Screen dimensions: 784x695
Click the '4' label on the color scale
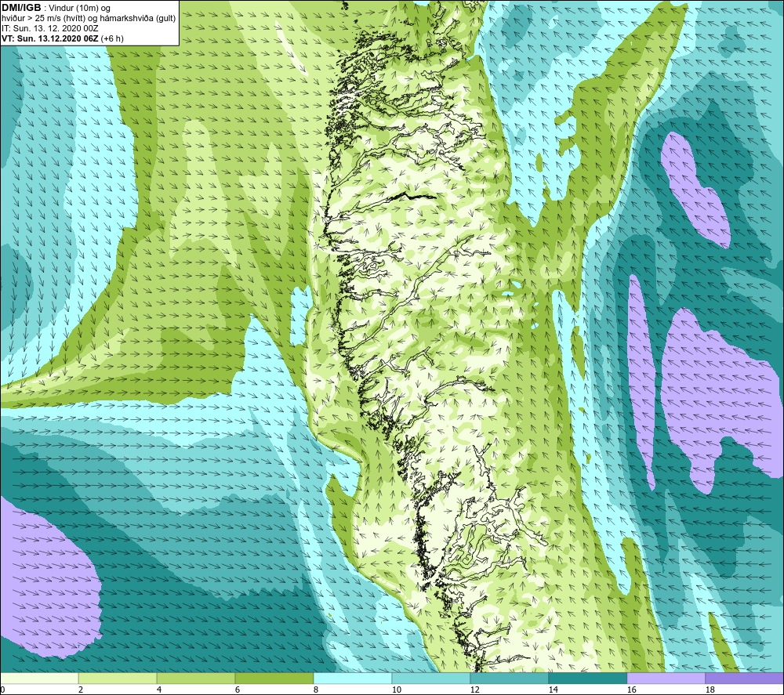(x=159, y=690)
